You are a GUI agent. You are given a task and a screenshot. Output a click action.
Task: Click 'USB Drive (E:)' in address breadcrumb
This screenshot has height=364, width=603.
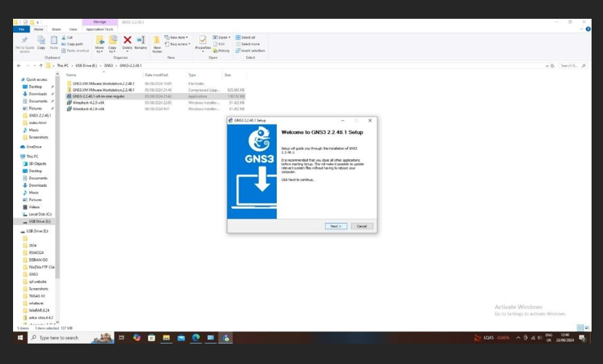(x=86, y=65)
